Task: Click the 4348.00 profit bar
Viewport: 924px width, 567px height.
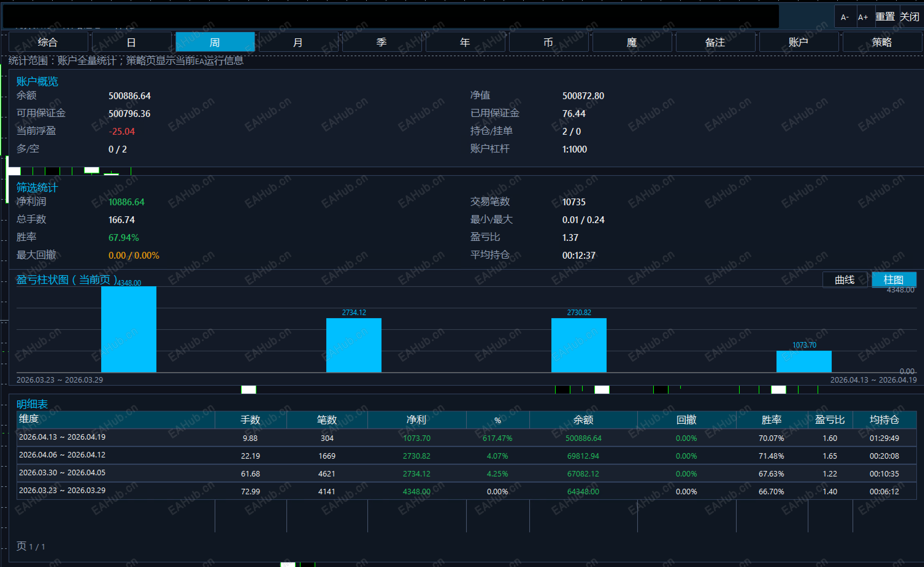Action: click(128, 329)
